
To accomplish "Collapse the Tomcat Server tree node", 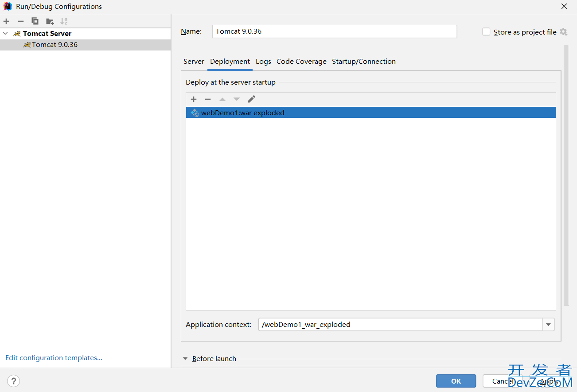I will (5, 33).
